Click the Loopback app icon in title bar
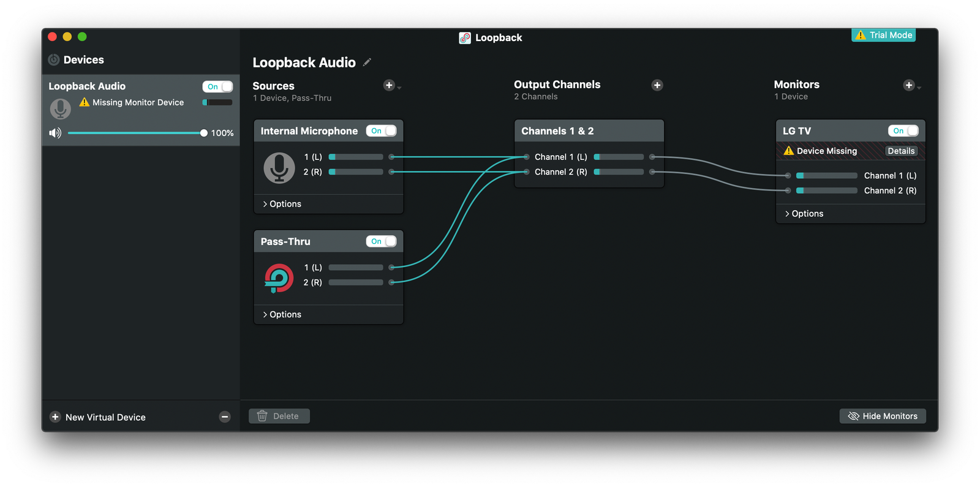 point(465,38)
